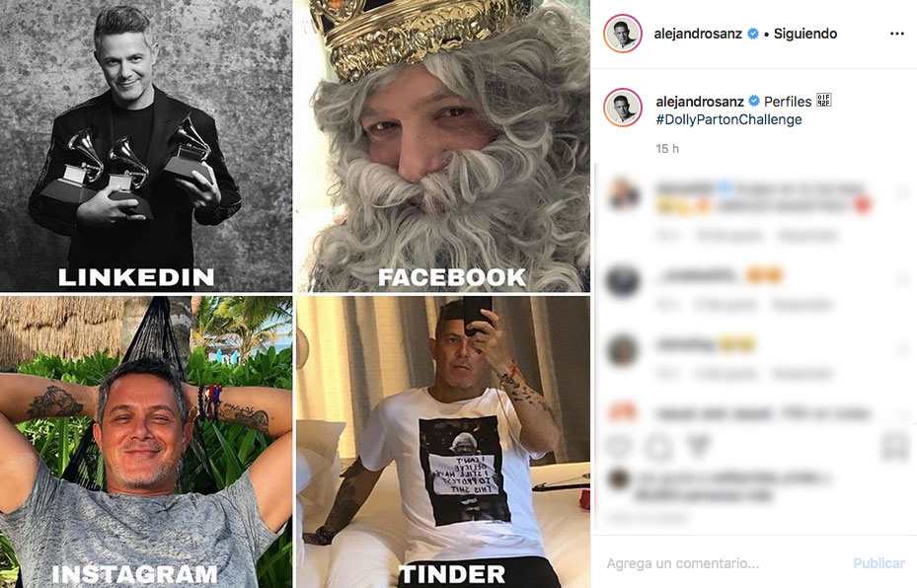Click the verified badge next to the header username

pos(753,34)
